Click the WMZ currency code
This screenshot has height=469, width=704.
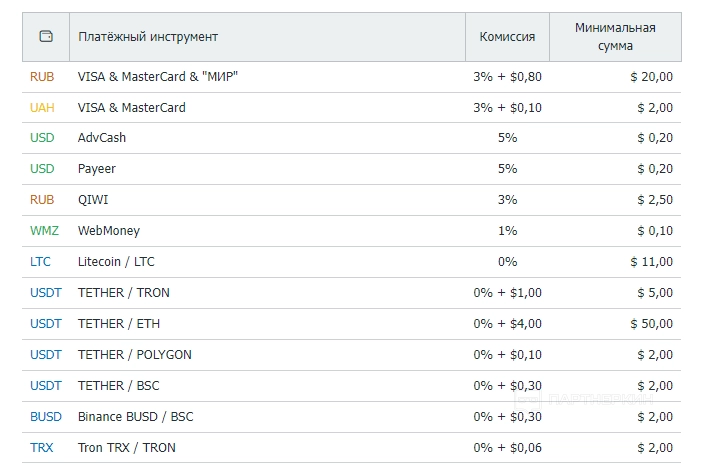[x=44, y=231]
